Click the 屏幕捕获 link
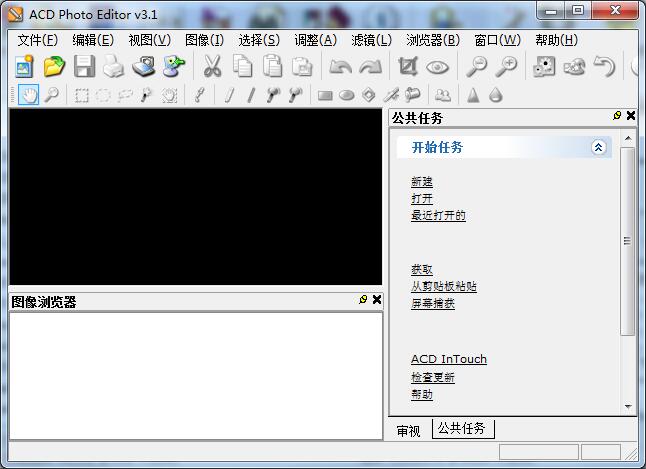The image size is (646, 469). click(433, 303)
